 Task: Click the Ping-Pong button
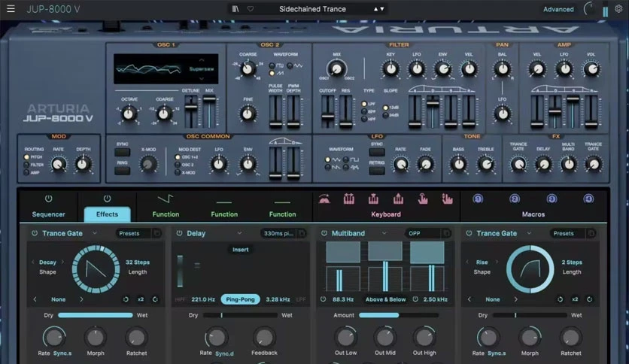[x=240, y=299]
